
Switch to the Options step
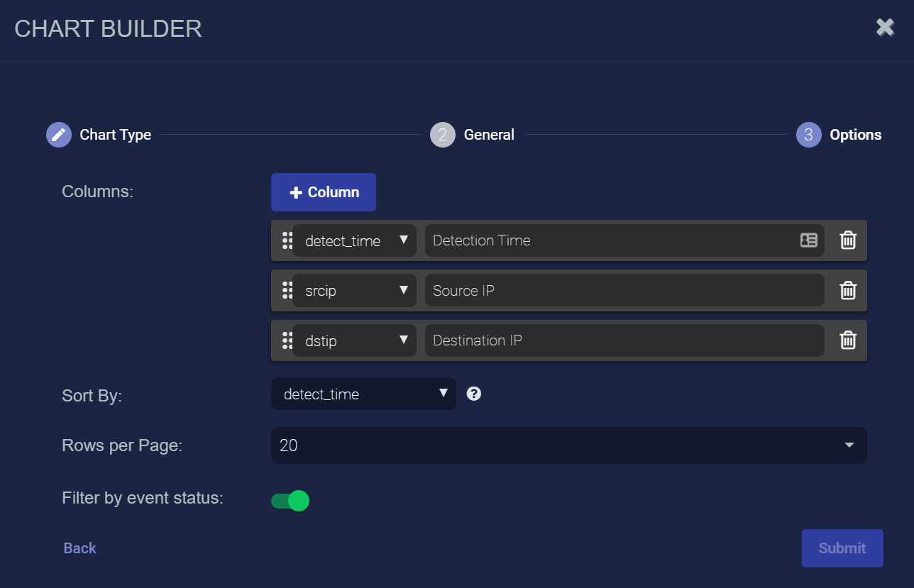839,135
